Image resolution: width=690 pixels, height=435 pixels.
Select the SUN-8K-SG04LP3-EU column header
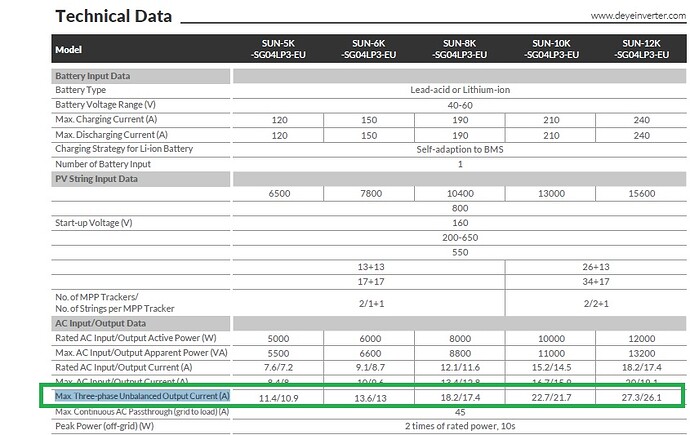pyautogui.click(x=459, y=49)
